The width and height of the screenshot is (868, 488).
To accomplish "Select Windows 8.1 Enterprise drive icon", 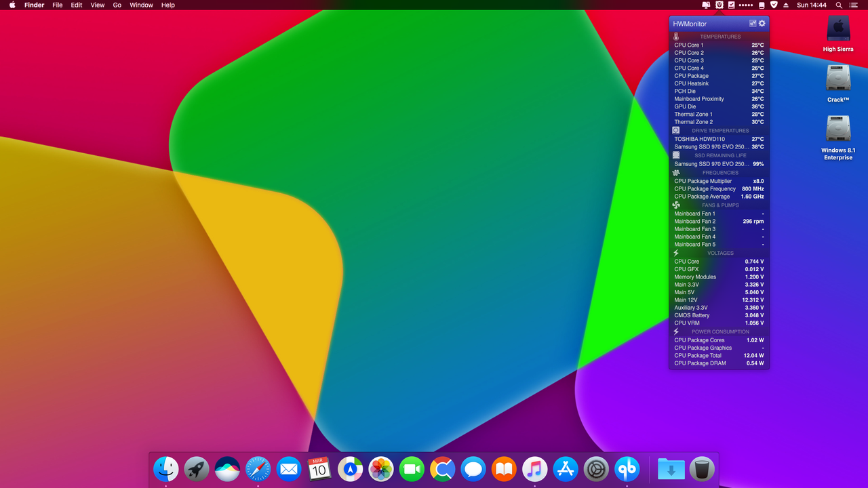I will 838,129.
